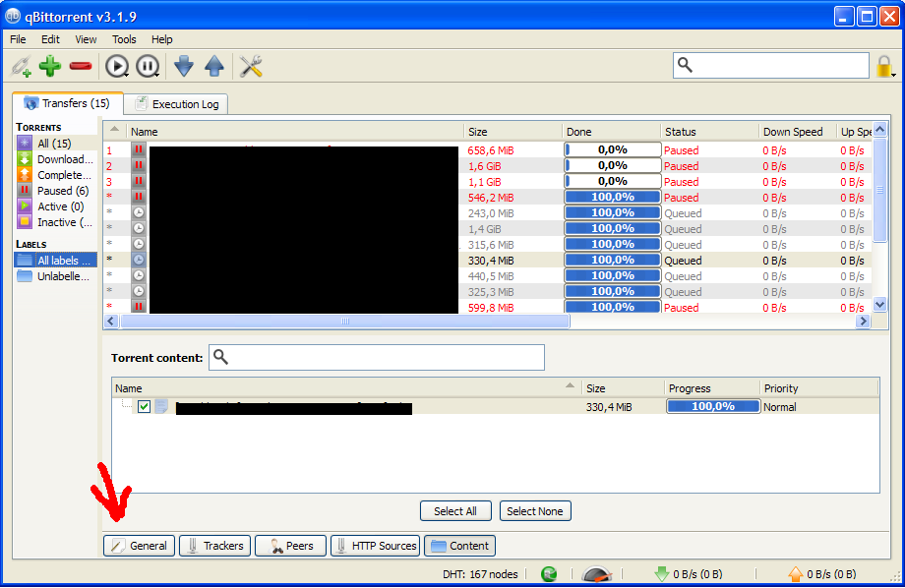Click the add torrent link icon
The height and width of the screenshot is (588, 905).
point(21,66)
